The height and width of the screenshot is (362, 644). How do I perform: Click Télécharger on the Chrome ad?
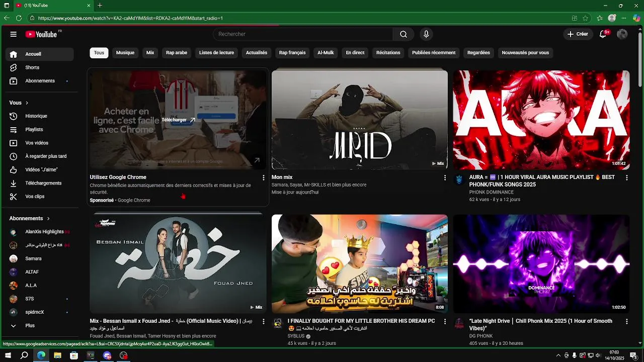(178, 120)
